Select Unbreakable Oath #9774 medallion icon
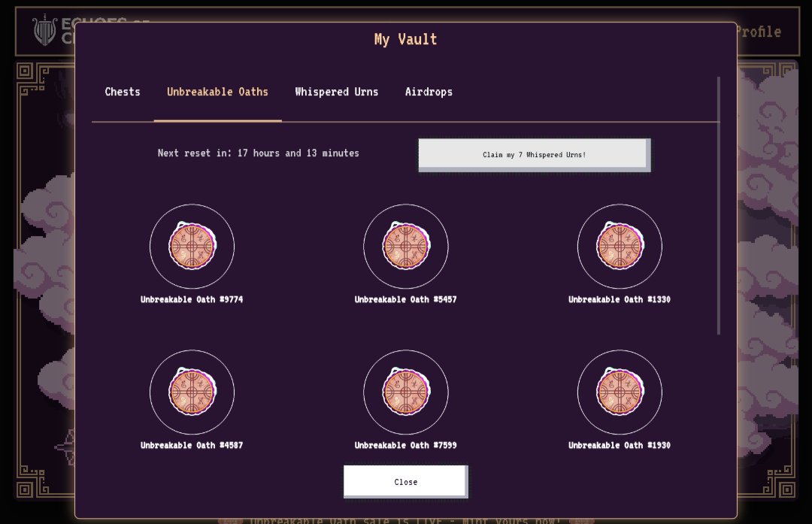 click(x=192, y=246)
